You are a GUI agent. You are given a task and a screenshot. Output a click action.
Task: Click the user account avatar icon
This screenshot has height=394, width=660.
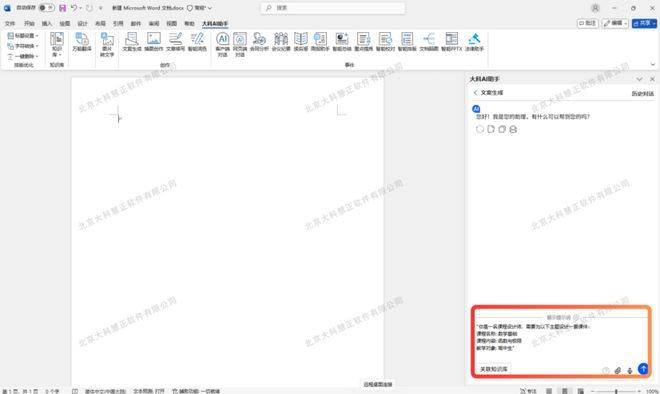tap(595, 8)
